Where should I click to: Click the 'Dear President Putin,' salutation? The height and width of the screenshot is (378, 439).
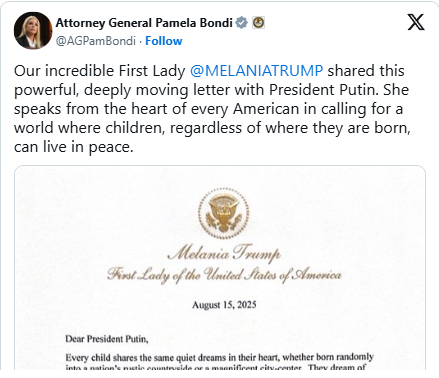(107, 339)
